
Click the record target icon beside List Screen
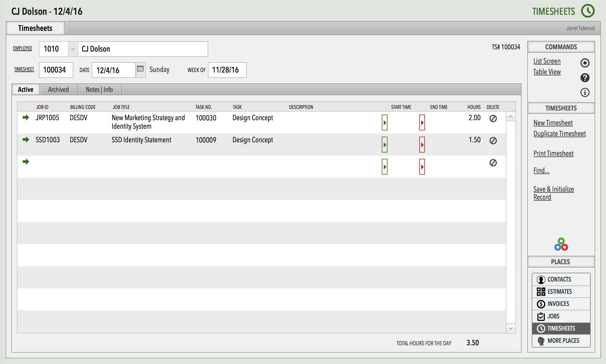coord(585,63)
